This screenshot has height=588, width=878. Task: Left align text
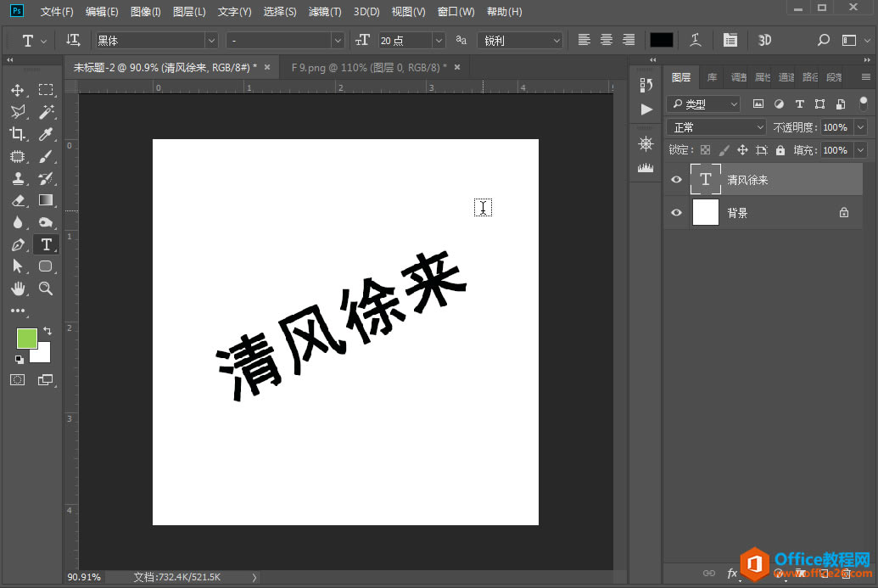click(x=584, y=41)
